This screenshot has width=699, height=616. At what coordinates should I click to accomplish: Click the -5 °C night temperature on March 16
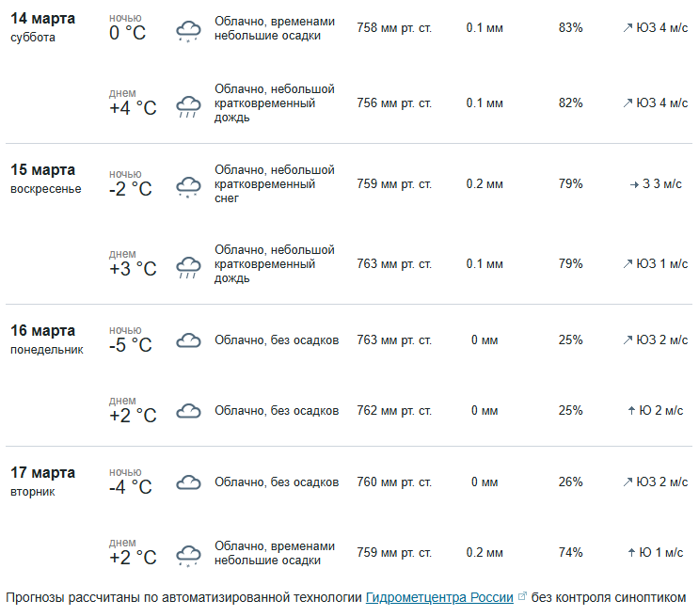click(x=130, y=345)
